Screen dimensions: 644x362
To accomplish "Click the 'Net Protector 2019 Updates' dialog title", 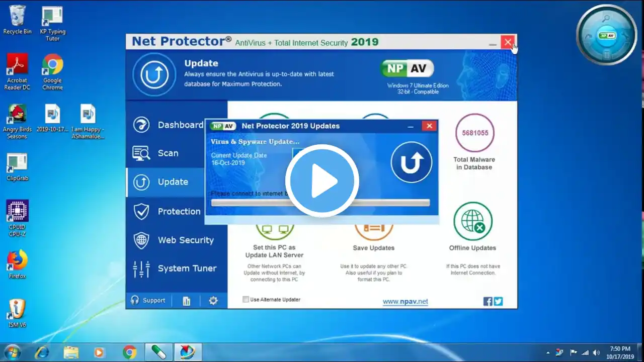I will pos(291,126).
